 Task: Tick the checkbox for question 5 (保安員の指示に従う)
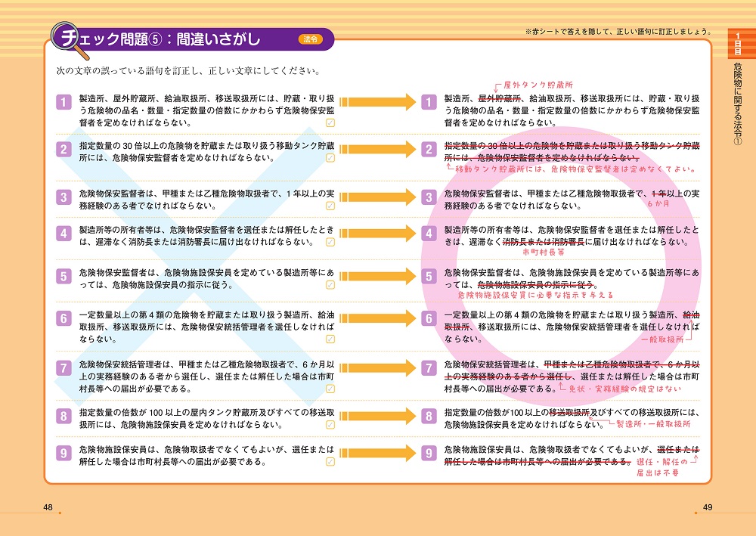tap(330, 285)
